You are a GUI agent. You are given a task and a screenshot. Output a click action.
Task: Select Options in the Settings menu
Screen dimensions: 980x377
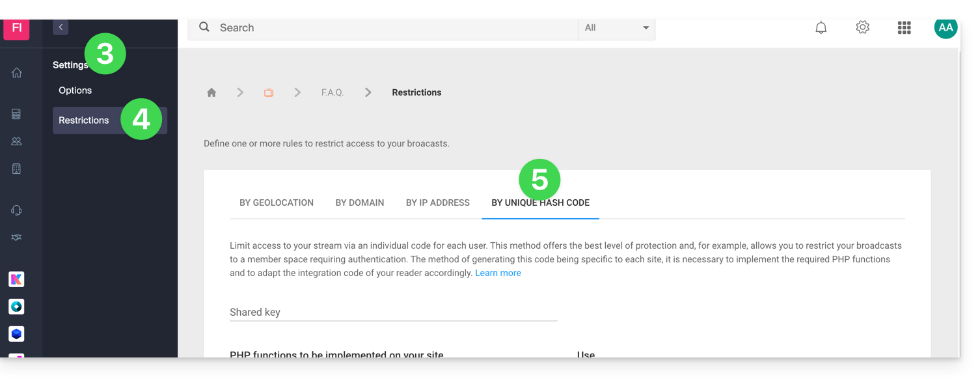[75, 91]
